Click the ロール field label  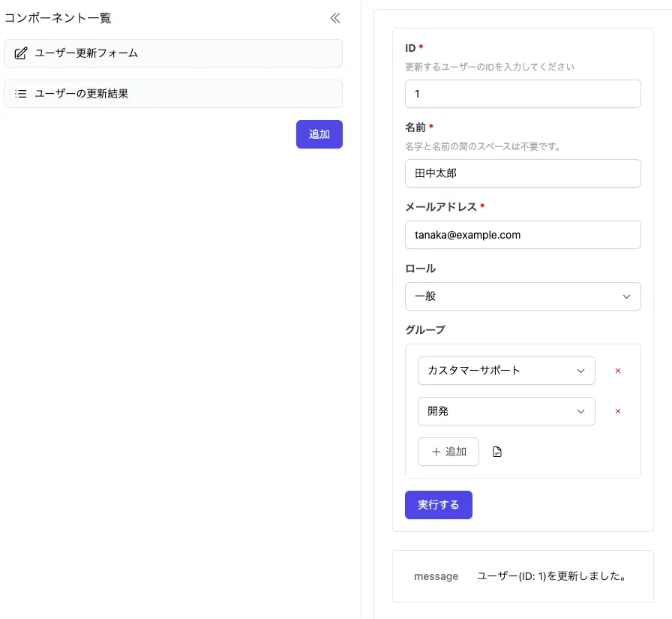click(421, 269)
